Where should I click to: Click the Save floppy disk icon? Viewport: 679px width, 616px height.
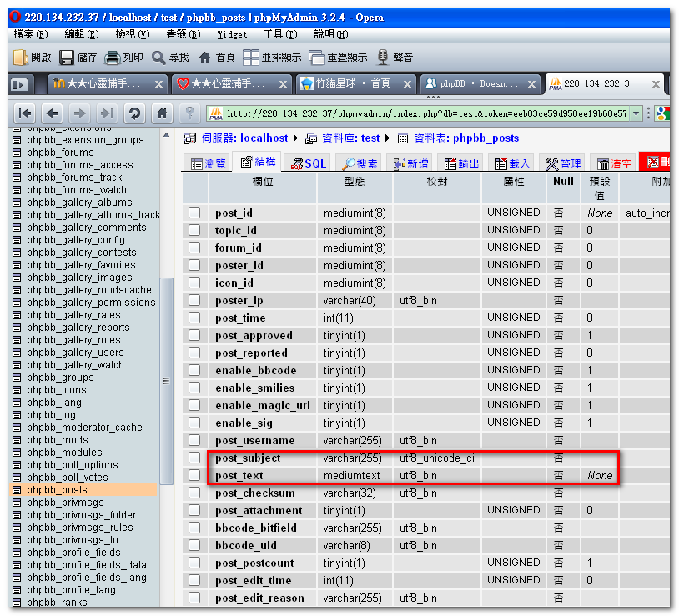66,58
